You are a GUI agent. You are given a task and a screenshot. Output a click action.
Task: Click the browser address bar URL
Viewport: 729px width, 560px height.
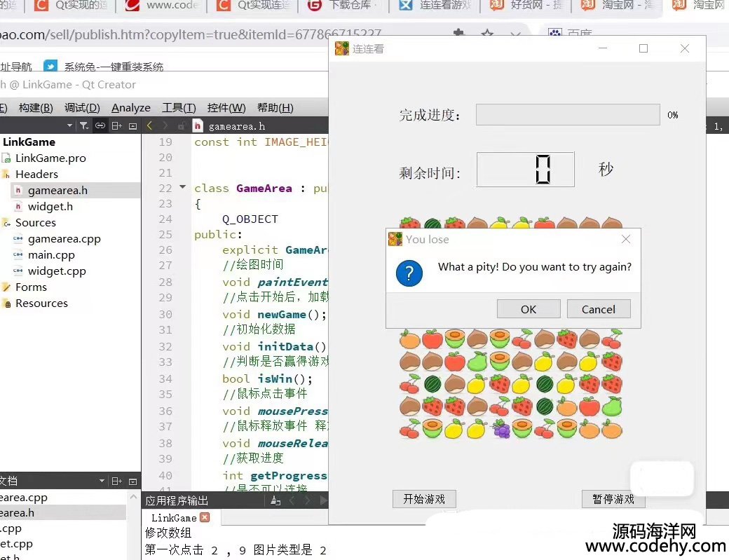point(191,34)
